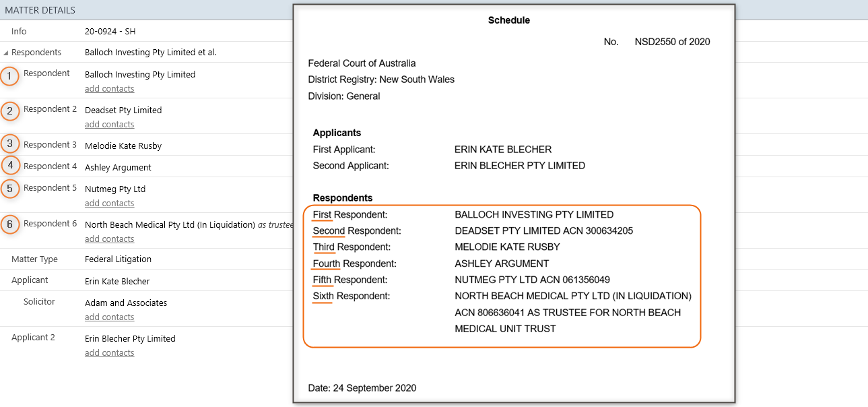The image size is (868, 407).
Task: Click add contacts under Nutmeg Pty Ltd
Action: pyautogui.click(x=109, y=204)
